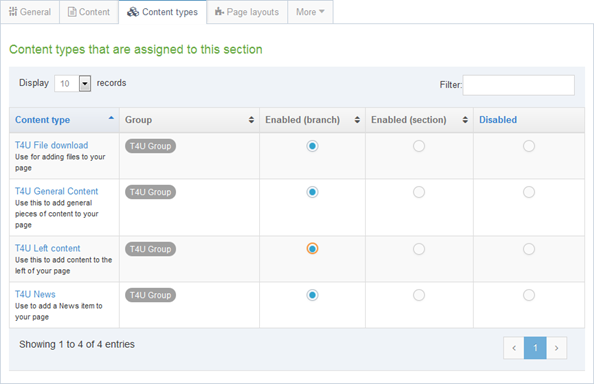Sort by Group column sort arrows

point(251,120)
